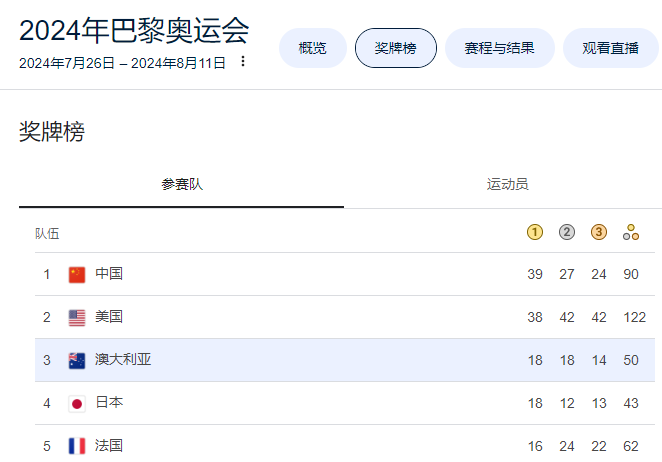662x462 pixels.
Task: Open the three-dot more options menu
Action: pyautogui.click(x=242, y=62)
